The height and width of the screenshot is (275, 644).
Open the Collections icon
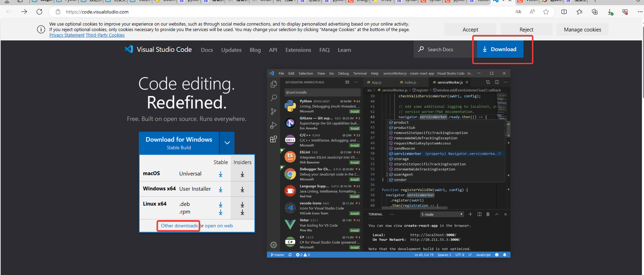tap(595, 12)
